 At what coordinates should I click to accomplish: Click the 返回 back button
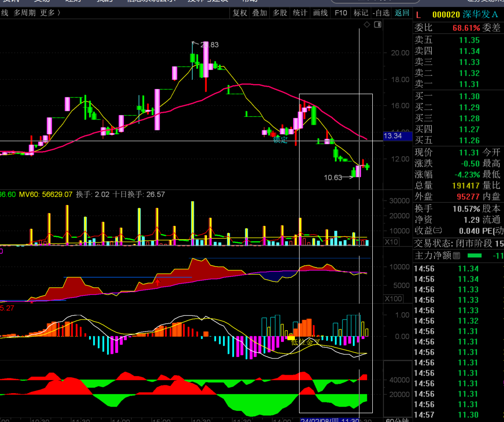coord(402,13)
